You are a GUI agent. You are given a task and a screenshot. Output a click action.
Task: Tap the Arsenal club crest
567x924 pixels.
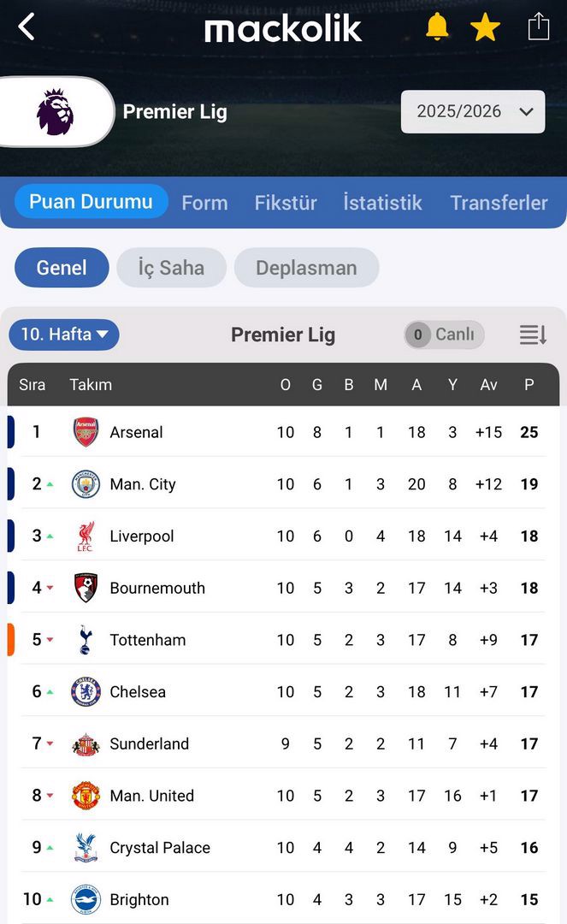86,432
